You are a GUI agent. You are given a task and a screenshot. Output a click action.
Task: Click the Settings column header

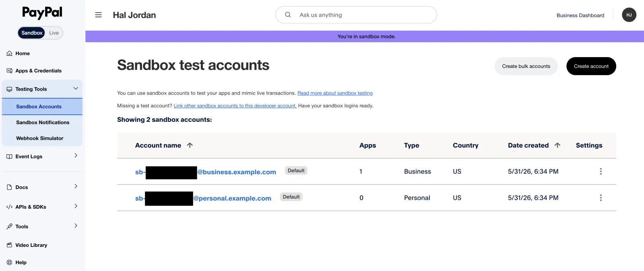coord(589,145)
